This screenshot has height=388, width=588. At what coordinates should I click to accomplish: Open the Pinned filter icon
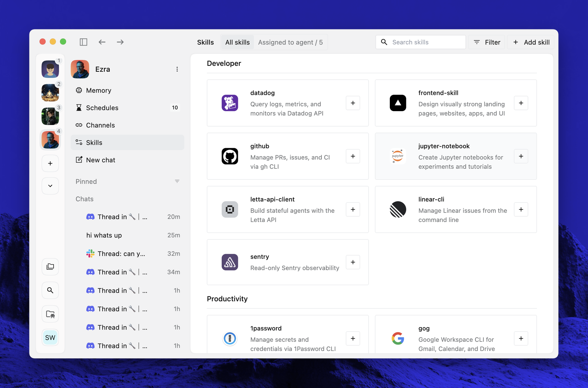point(177,182)
